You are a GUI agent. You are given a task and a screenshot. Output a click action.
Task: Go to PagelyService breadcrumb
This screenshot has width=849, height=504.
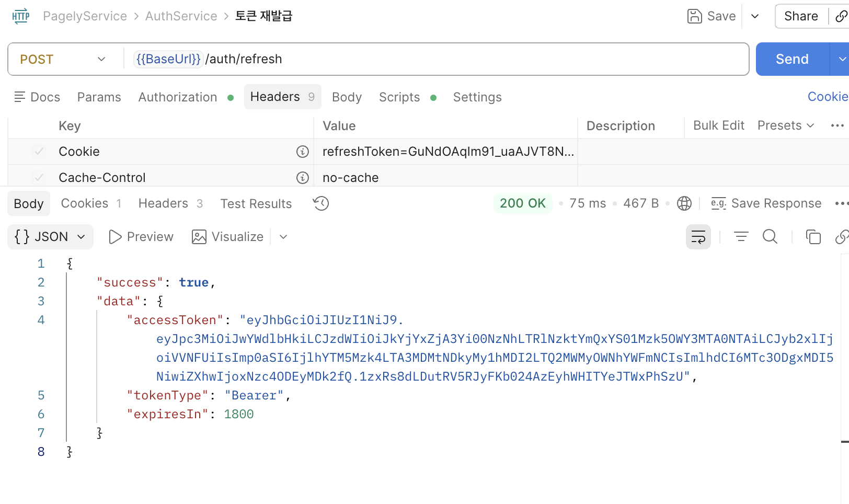(85, 16)
